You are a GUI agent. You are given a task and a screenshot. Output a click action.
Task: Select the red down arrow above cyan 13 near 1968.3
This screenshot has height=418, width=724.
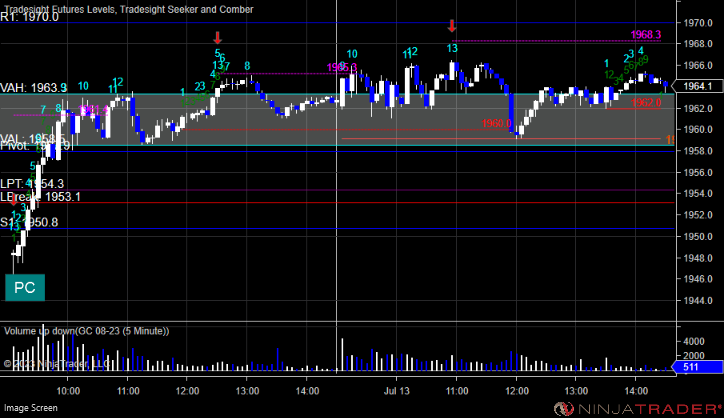(452, 26)
